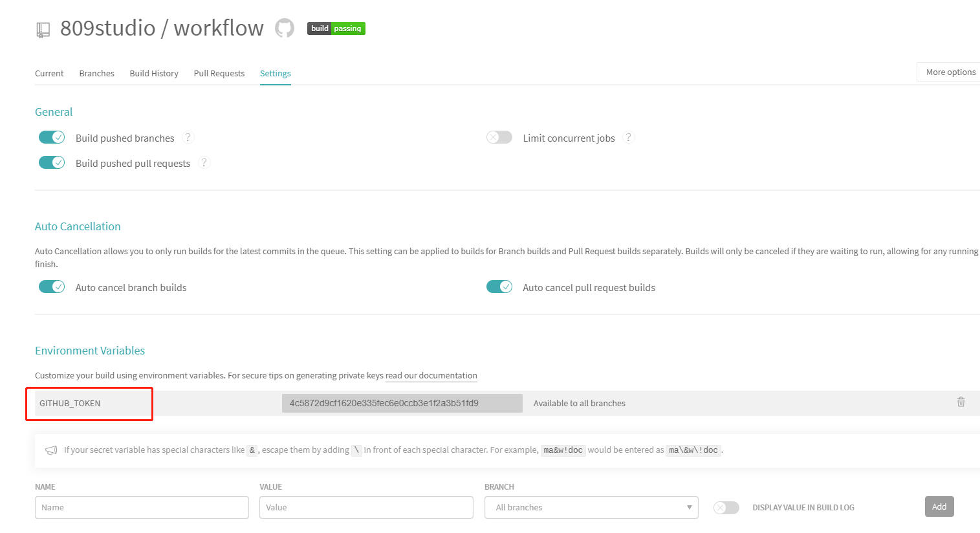The image size is (980, 533).
Task: Click help icon beside Build pushed pull requests
Action: 204,163
